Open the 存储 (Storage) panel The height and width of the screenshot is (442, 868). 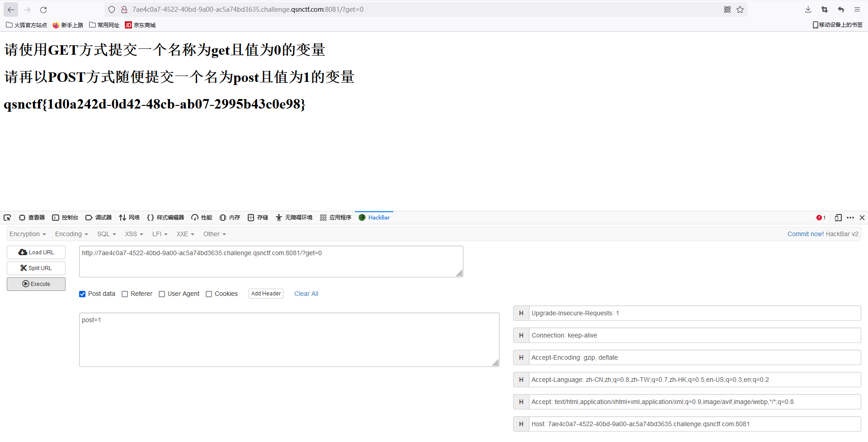click(258, 218)
